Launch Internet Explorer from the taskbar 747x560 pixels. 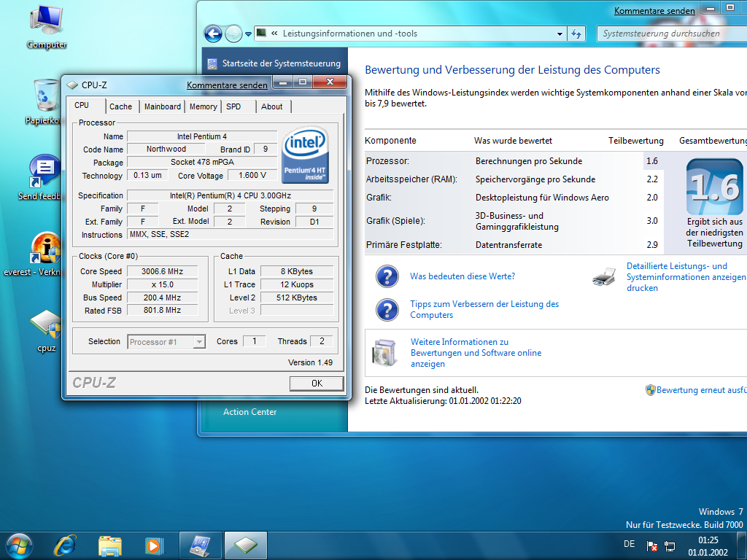[x=66, y=545]
